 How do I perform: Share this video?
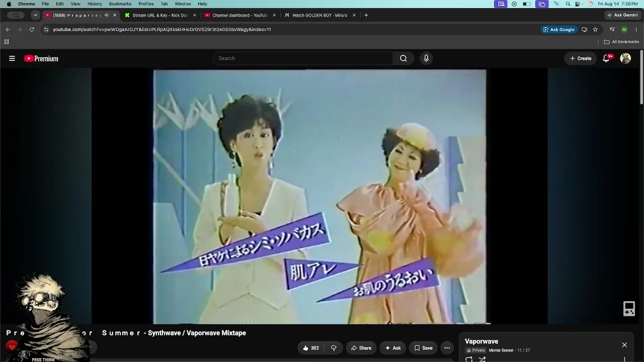[361, 348]
